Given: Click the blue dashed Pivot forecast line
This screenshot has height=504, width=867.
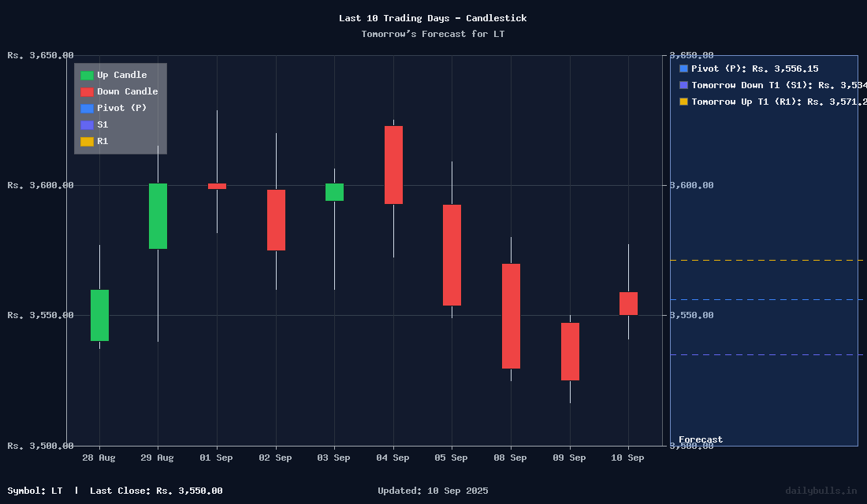Looking at the screenshot, I should pos(766,299).
